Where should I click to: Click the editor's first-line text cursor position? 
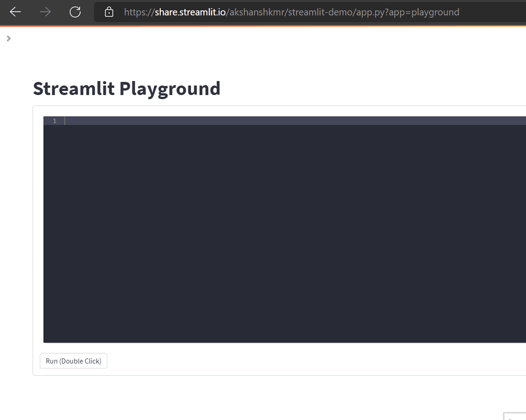[x=66, y=121]
